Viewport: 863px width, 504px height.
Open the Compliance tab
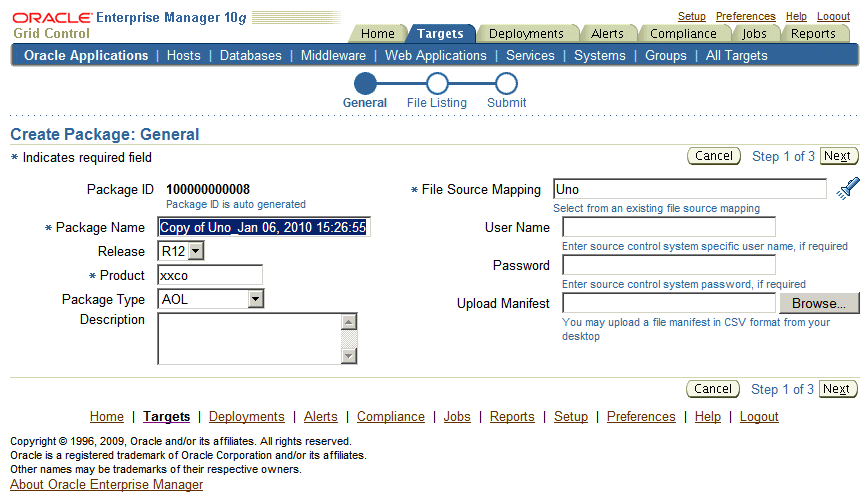(683, 34)
